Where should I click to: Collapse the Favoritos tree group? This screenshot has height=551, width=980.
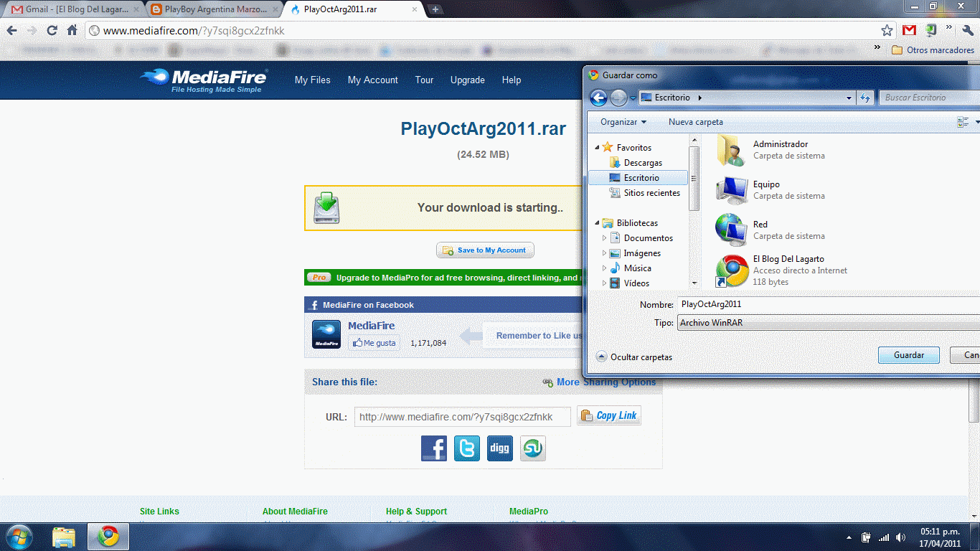coord(595,147)
